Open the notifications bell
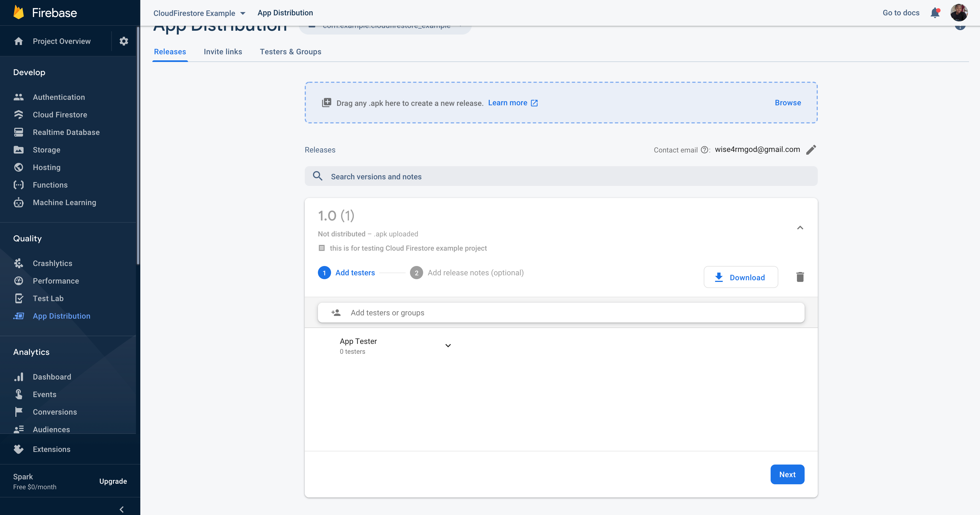This screenshot has height=515, width=980. pyautogui.click(x=935, y=13)
